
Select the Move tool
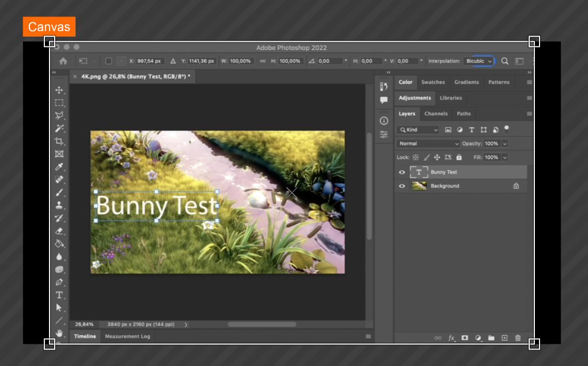point(59,90)
